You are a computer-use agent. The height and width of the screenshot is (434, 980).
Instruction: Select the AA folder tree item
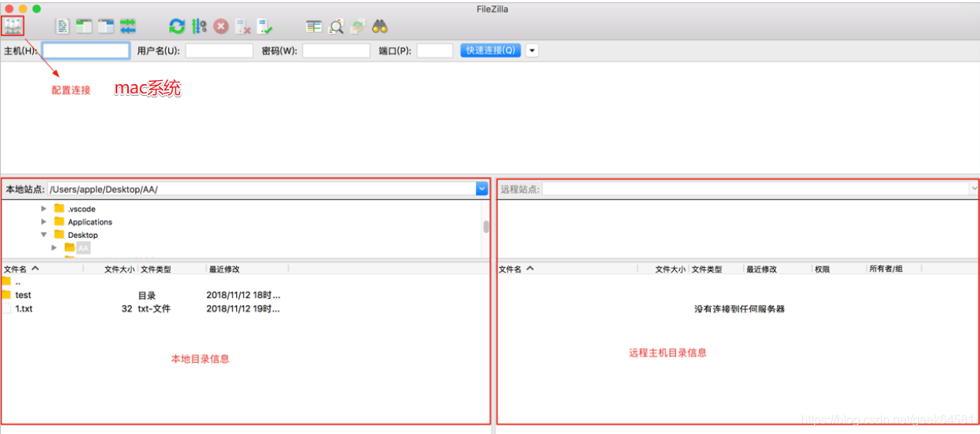(x=83, y=248)
